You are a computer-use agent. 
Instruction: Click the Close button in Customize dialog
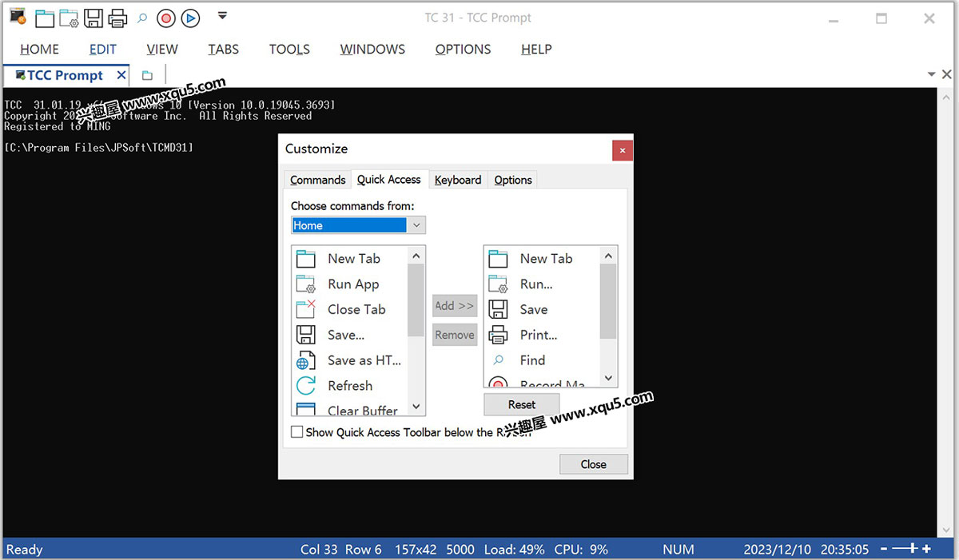(594, 464)
